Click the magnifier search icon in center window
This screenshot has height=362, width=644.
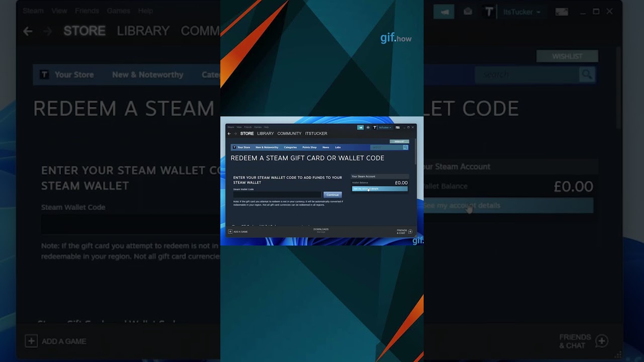[x=406, y=147]
